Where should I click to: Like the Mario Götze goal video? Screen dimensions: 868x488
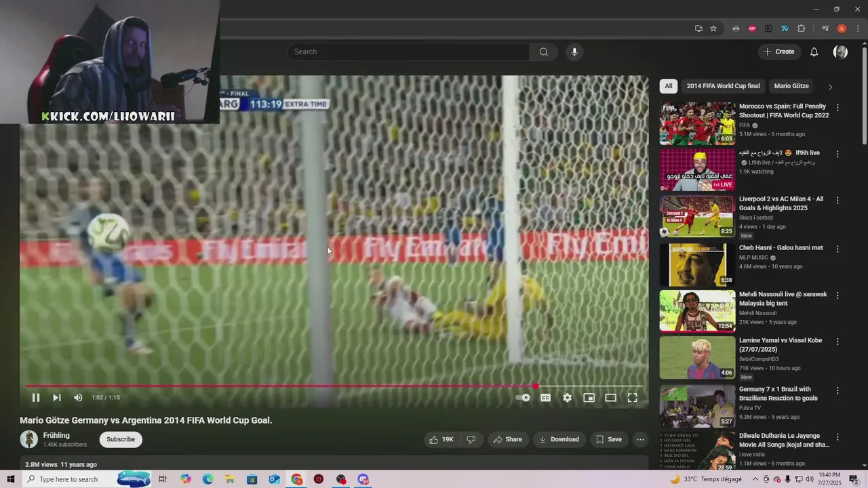(x=441, y=439)
